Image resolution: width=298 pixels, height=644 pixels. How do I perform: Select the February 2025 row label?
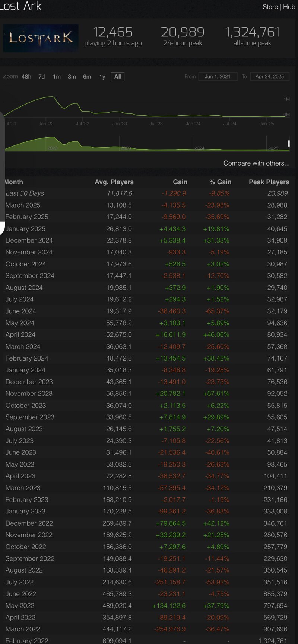point(27,217)
